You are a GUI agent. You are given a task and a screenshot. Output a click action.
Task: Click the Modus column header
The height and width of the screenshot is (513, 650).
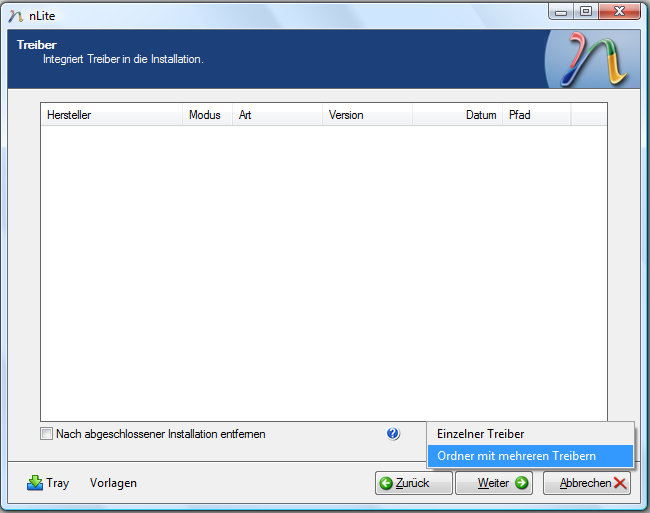click(208, 115)
